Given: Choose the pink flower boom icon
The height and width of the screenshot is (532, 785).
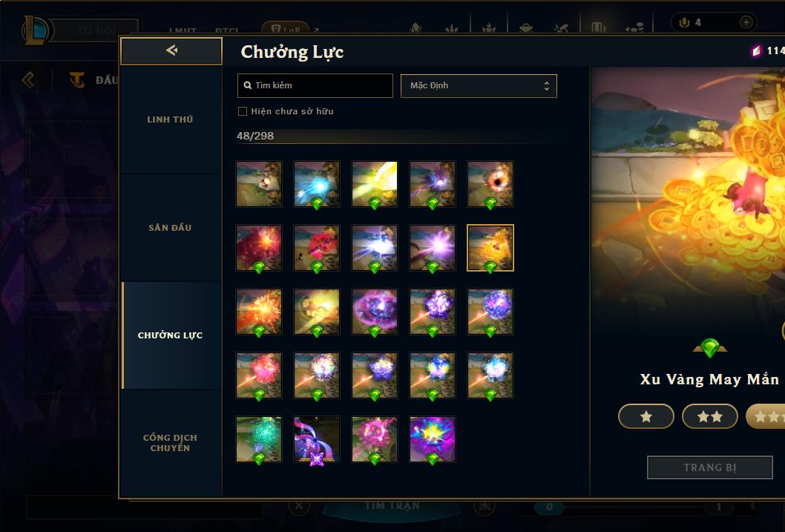Looking at the screenshot, I should tap(375, 439).
